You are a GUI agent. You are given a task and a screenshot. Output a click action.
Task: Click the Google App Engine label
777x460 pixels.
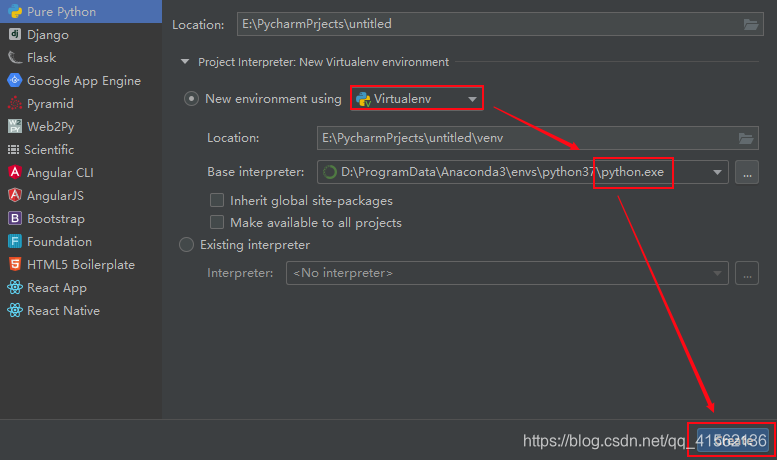click(84, 81)
